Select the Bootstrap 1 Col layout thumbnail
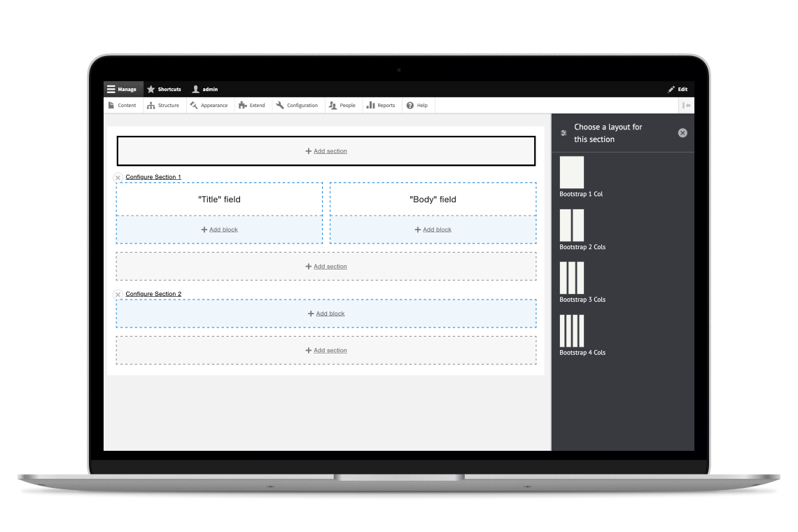The height and width of the screenshot is (532, 798). pyautogui.click(x=571, y=172)
